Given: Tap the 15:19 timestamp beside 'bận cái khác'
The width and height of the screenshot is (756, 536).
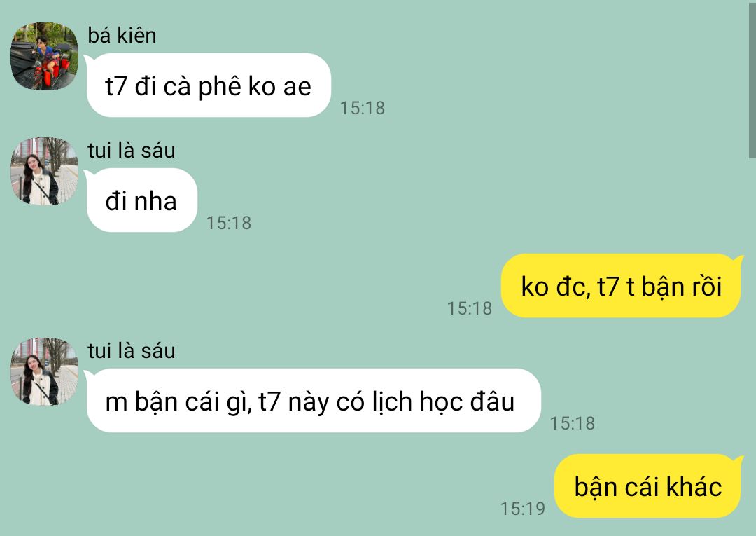Looking at the screenshot, I should 523,509.
